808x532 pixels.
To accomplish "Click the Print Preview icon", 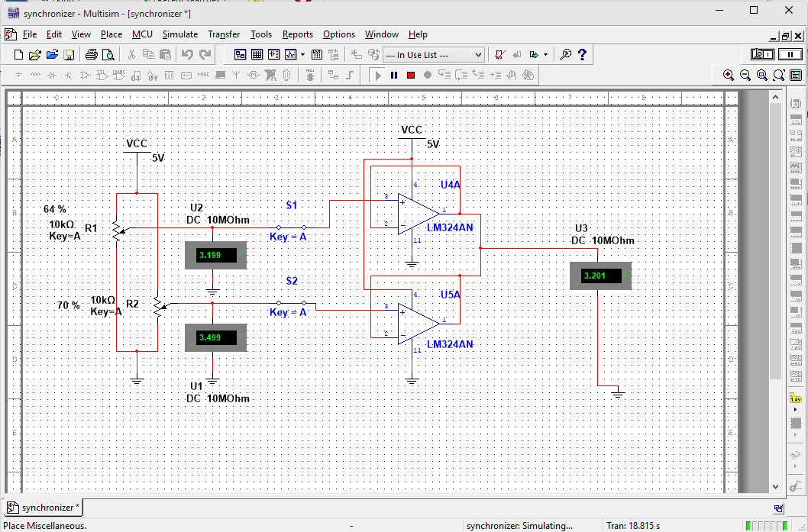I will click(108, 55).
